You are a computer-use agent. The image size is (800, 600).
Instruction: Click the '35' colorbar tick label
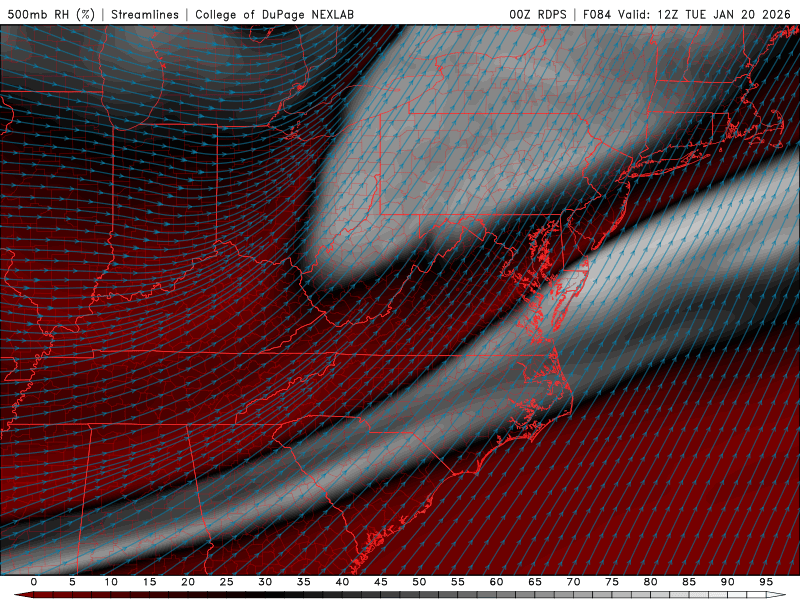(x=303, y=582)
